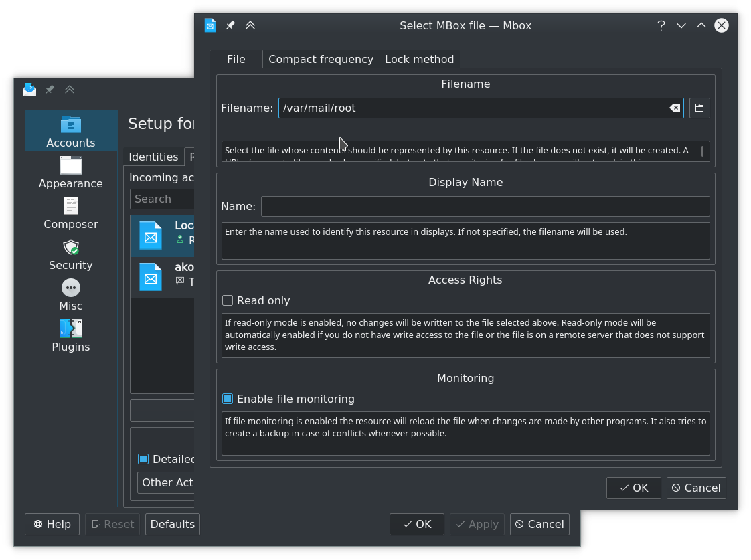Pin the Select MBox dialog on top
The width and height of the screenshot is (751, 560).
[x=230, y=25]
